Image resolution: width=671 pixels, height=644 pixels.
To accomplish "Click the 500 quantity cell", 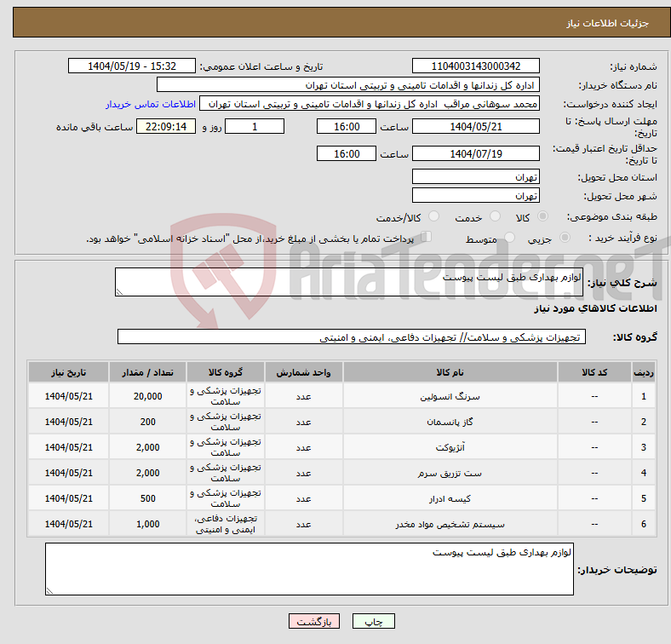I will 147,498.
